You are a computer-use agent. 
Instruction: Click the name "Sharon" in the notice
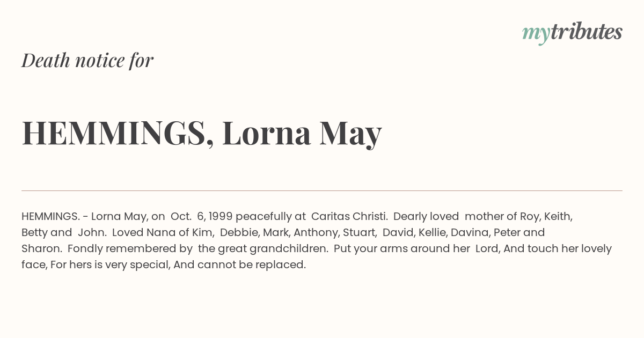tap(41, 248)
